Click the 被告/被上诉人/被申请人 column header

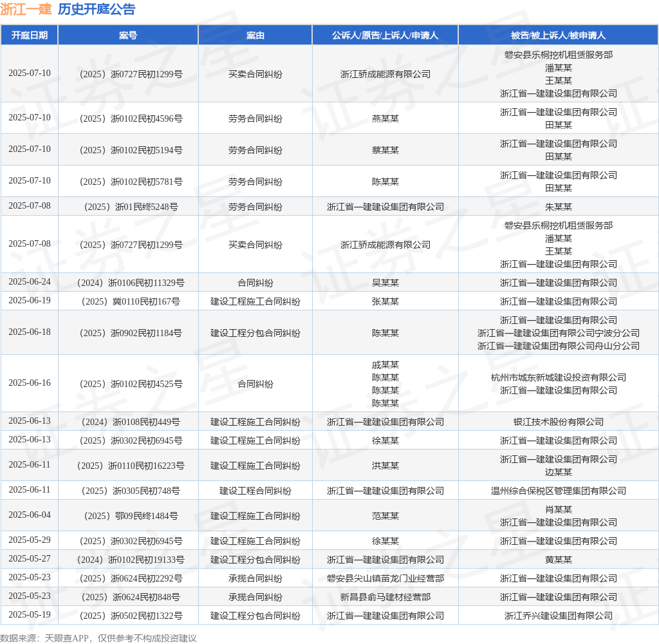[558, 35]
